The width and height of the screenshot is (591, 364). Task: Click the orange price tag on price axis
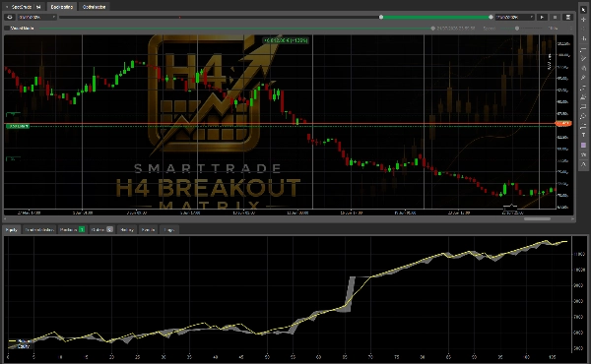tap(563, 124)
